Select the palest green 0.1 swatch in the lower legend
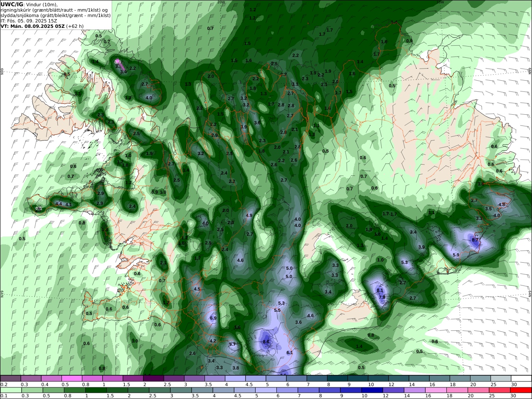The height and width of the screenshot is (399, 532). click(x=10, y=390)
